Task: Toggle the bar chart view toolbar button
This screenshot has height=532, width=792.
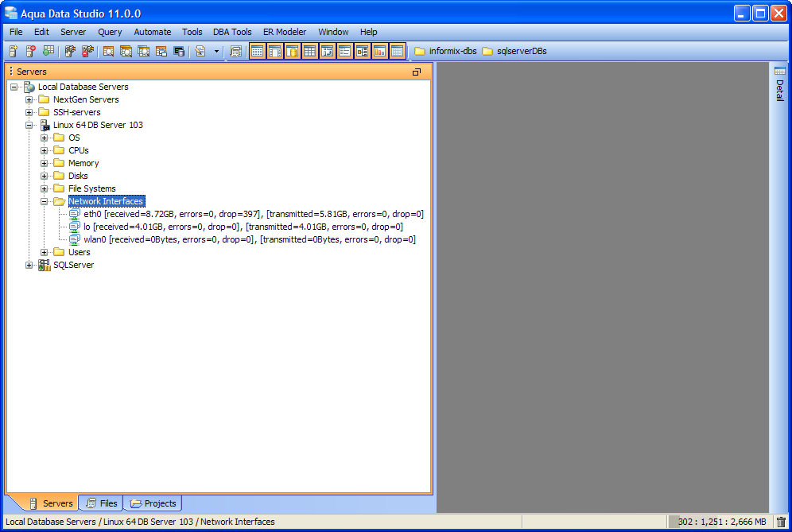Action: point(380,51)
